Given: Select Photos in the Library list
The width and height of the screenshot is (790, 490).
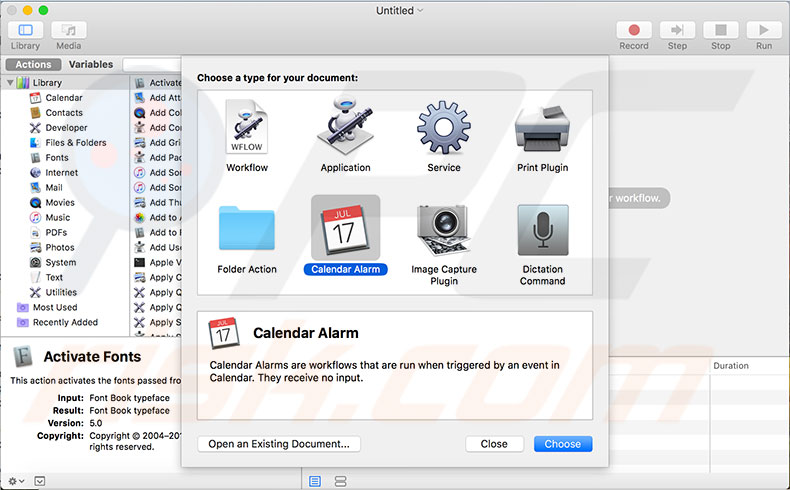Looking at the screenshot, I should pyautogui.click(x=59, y=248).
